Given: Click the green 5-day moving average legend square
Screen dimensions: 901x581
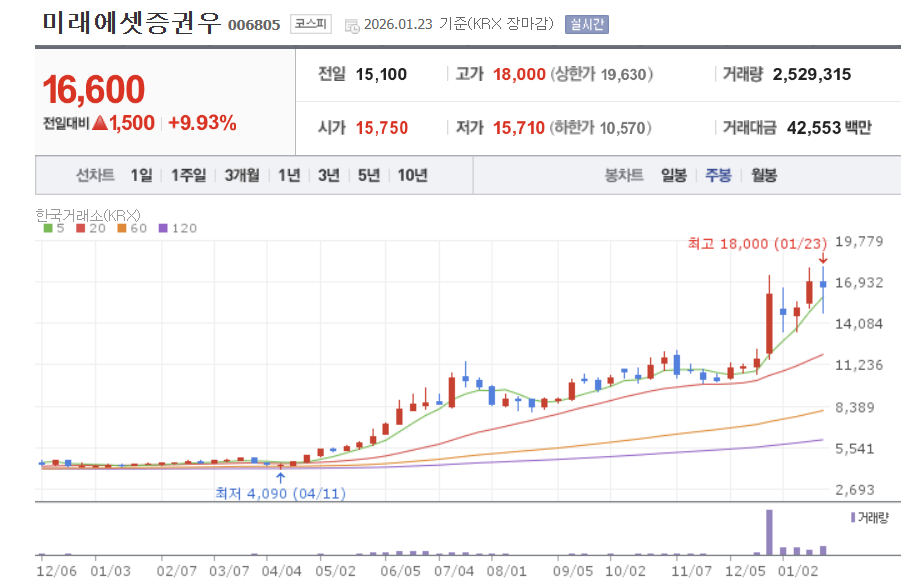Looking at the screenshot, I should tap(47, 228).
